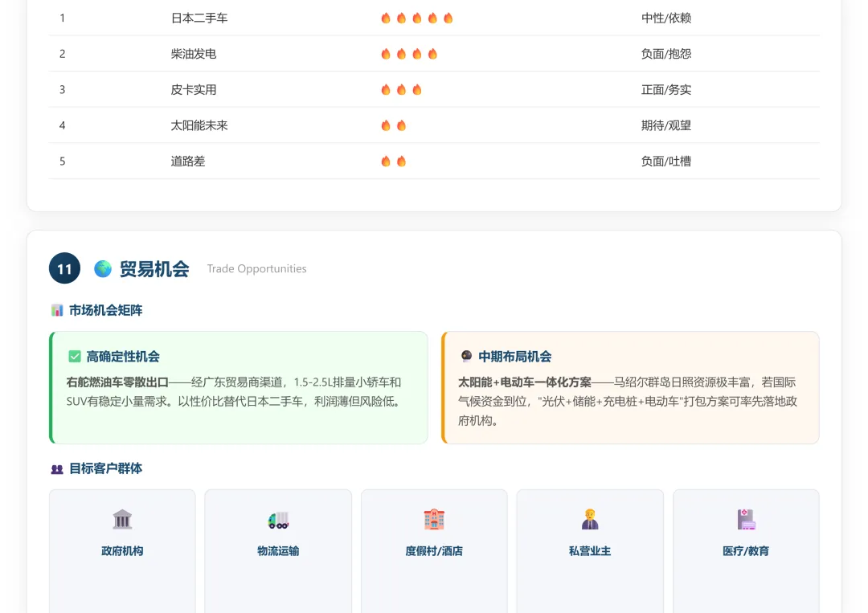
Task: Open the 私营业主 customer card
Action: tap(590, 551)
